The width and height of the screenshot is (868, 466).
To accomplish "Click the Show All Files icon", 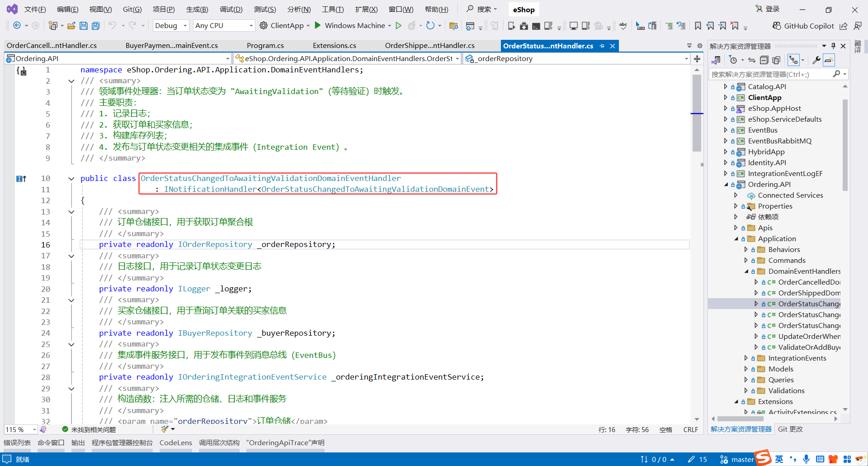I will 776,60.
